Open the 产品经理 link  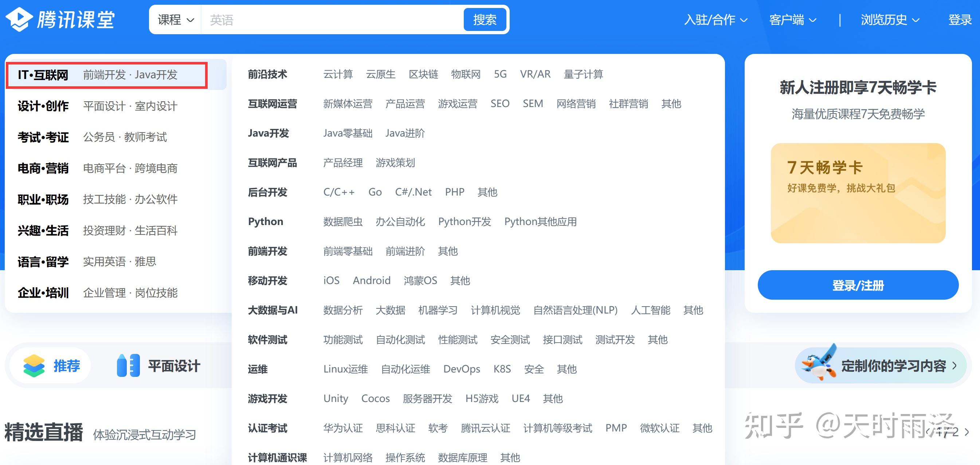coord(343,163)
